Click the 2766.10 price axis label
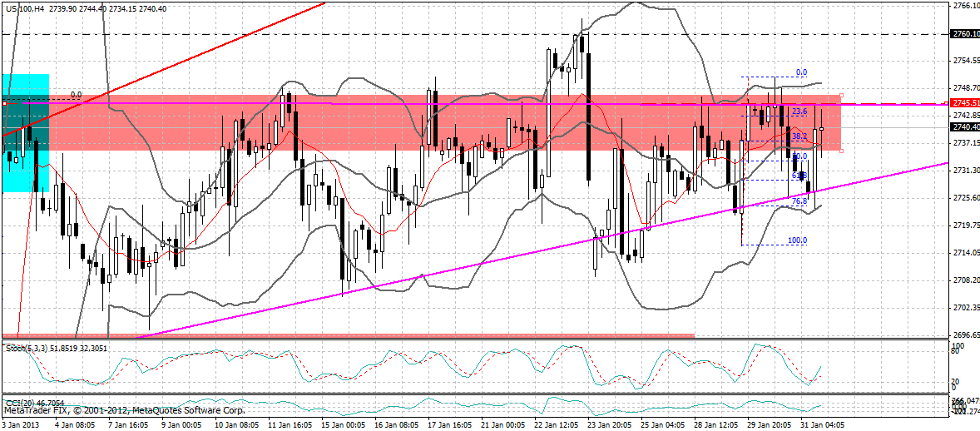Viewport: 980px width, 431px height. point(966,5)
